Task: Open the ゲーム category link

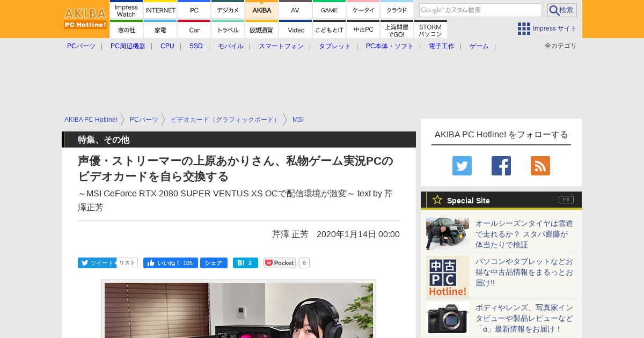Action: (479, 46)
